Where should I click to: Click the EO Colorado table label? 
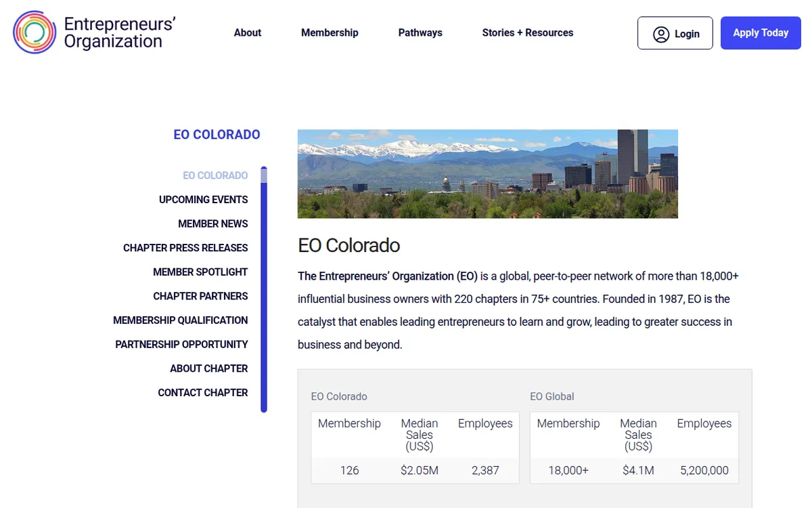[x=339, y=397]
